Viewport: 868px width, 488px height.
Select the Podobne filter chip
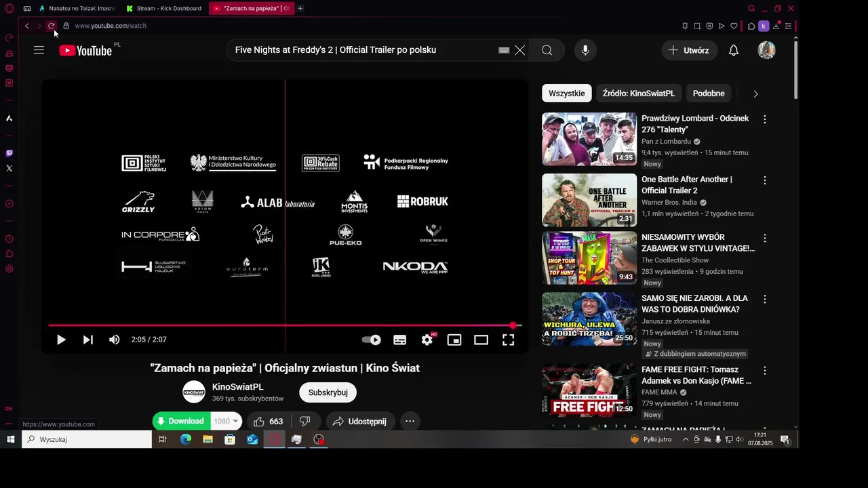tap(709, 94)
